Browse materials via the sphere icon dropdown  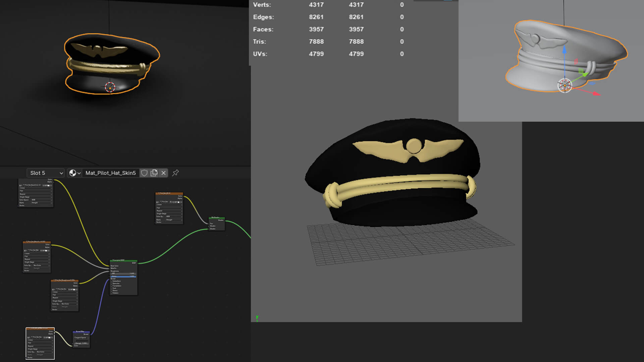75,173
